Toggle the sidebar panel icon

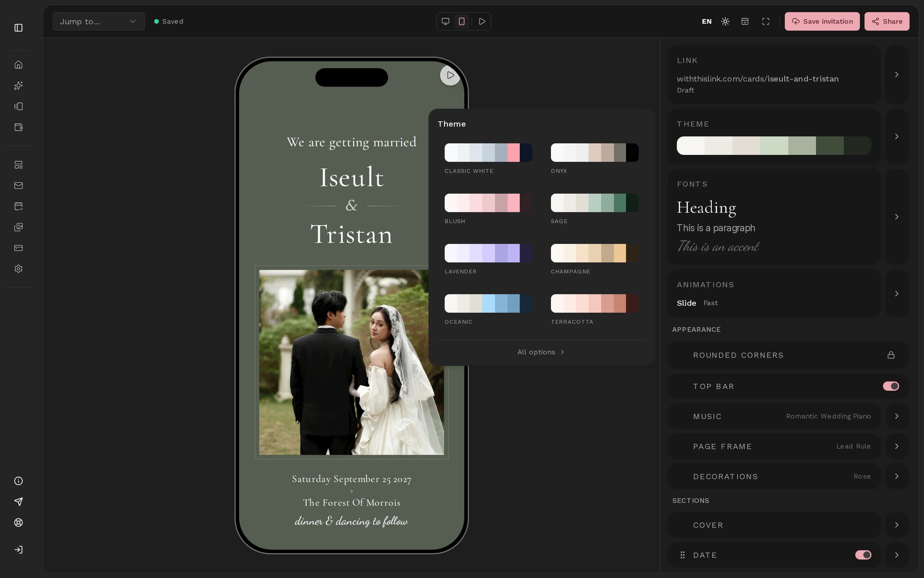click(x=18, y=27)
